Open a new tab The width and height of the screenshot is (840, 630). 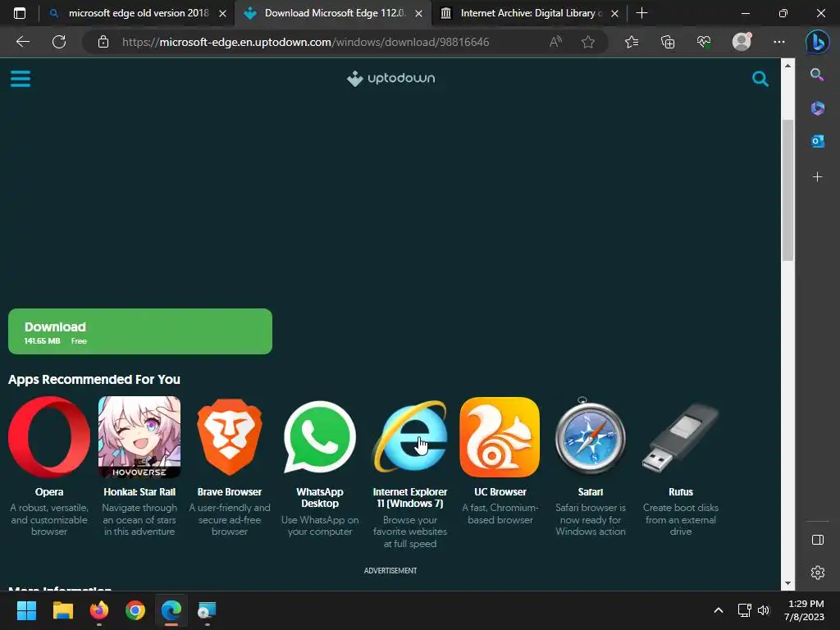[641, 13]
